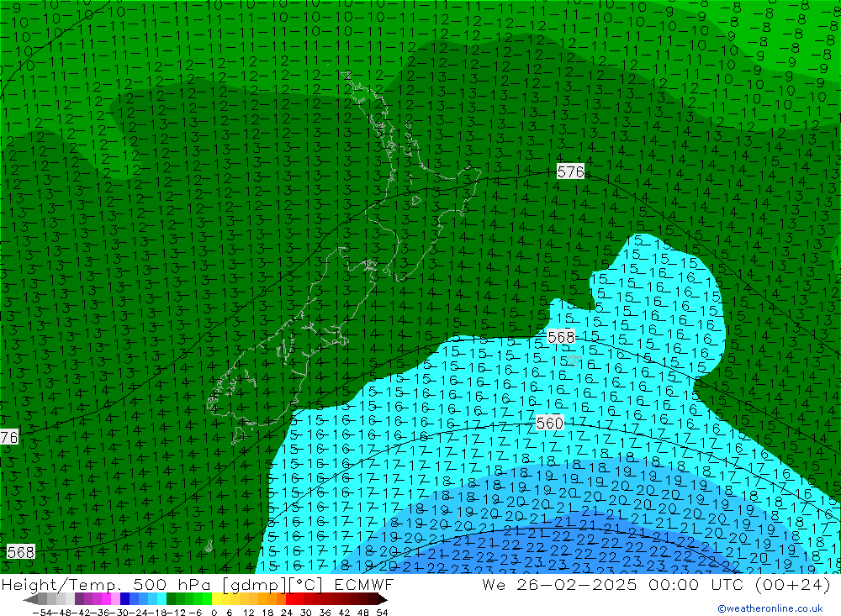Screen dimensions: 841x616
Task: Click the dark blue swatch above -30 in legend
Action: (x=124, y=599)
